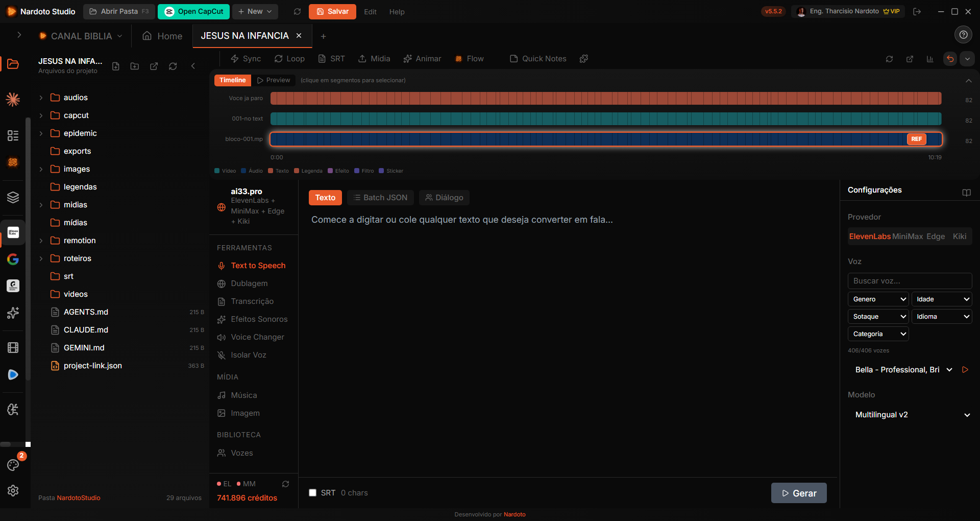This screenshot has width=980, height=521.
Task: Toggle the Configurações book panel icon
Action: point(966,193)
